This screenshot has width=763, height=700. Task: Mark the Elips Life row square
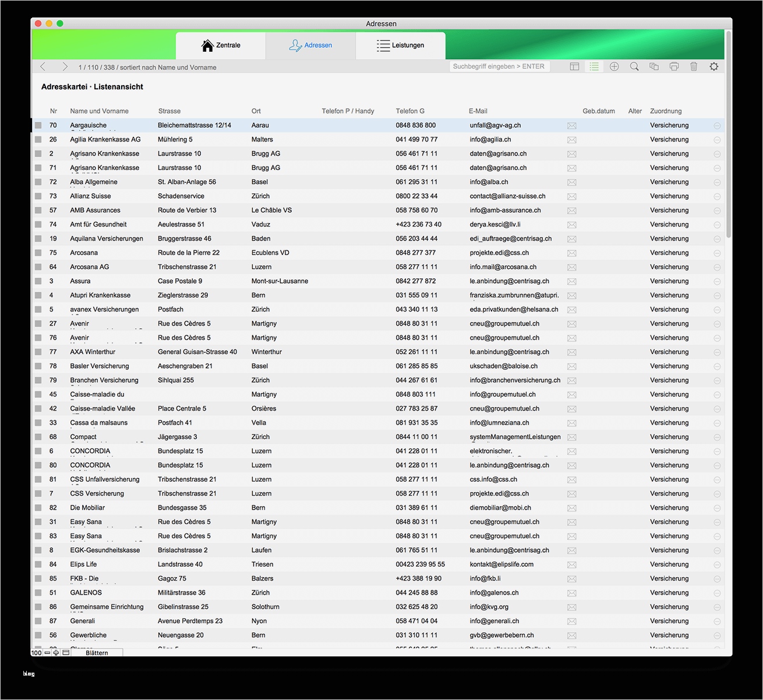tap(38, 564)
